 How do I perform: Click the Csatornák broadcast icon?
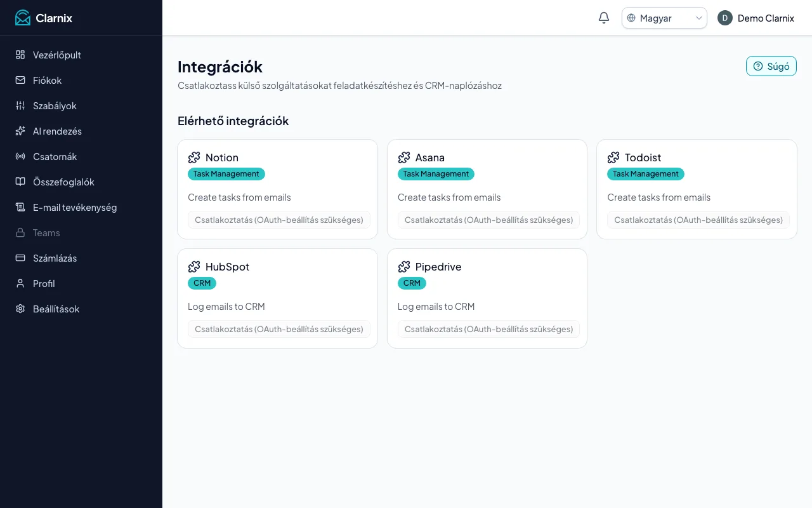(x=20, y=156)
